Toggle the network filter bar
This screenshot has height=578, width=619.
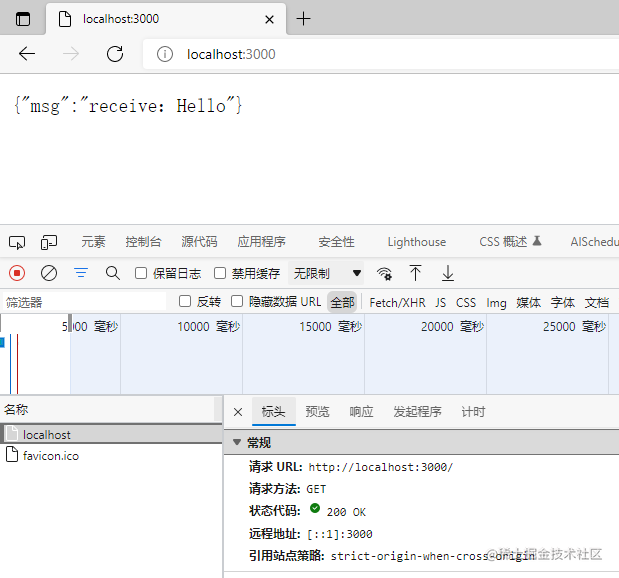coord(81,273)
